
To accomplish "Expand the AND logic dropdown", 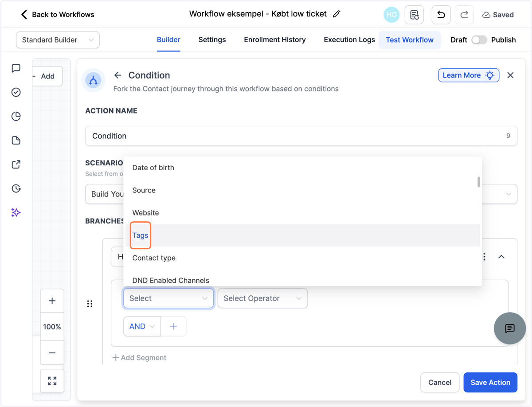I will [x=142, y=326].
